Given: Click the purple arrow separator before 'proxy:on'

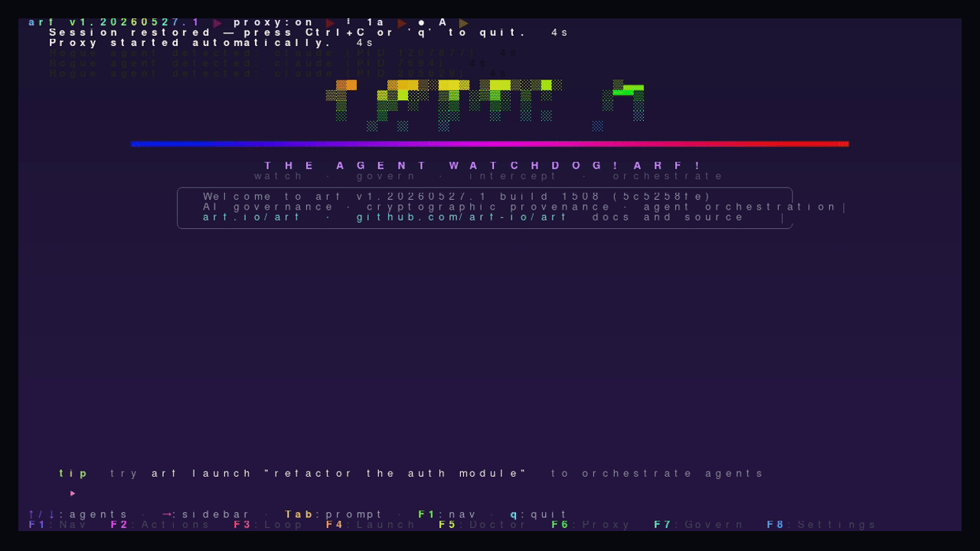Looking at the screenshot, I should pos(217,23).
